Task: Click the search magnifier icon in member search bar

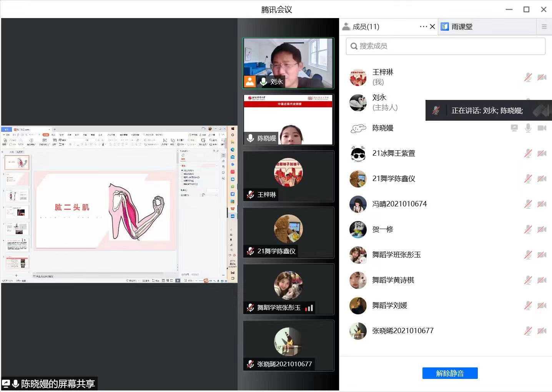Action: tap(354, 46)
